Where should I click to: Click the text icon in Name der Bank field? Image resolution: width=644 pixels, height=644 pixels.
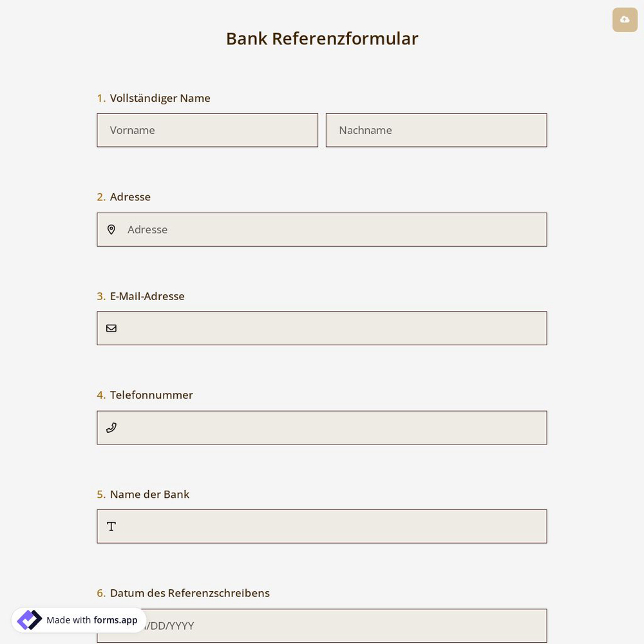pyautogui.click(x=111, y=526)
